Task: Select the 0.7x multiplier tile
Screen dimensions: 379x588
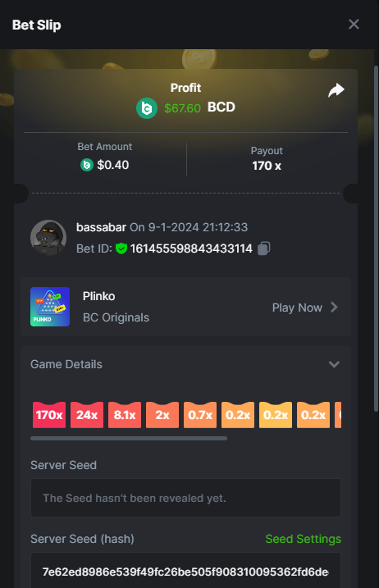Action: tap(200, 415)
